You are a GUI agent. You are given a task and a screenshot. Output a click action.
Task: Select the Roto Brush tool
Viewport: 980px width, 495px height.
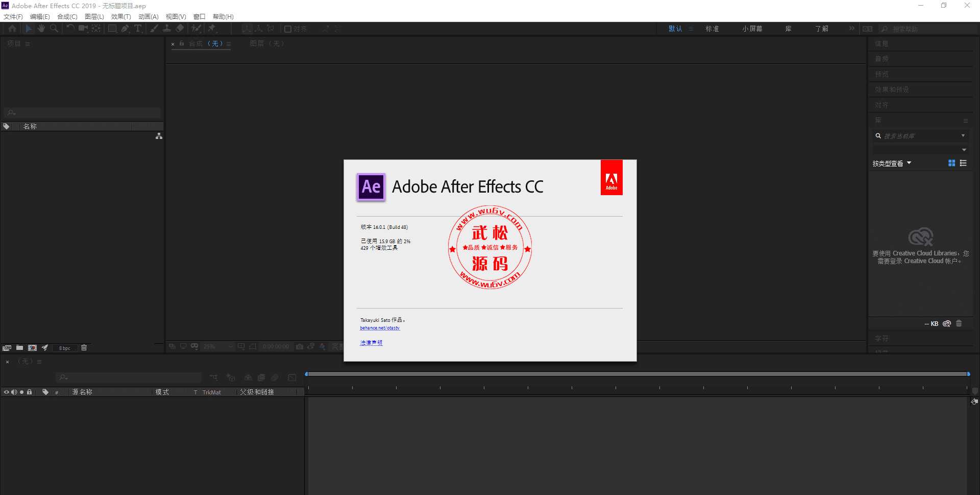click(x=196, y=29)
